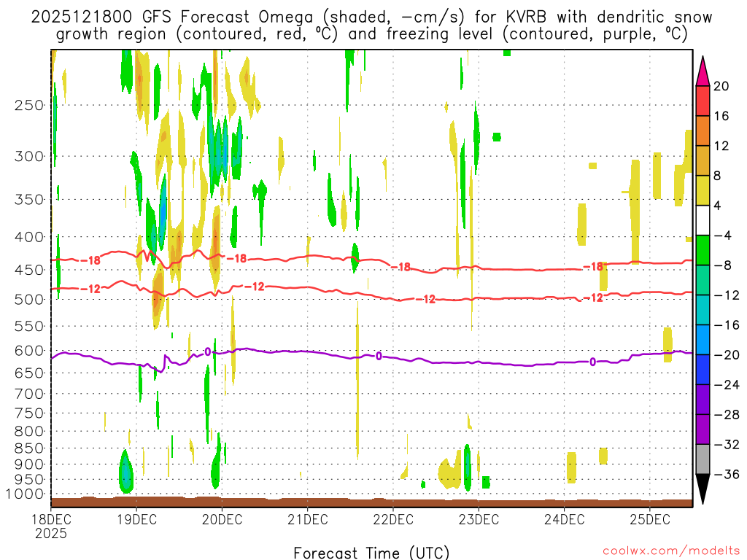Click the 950 pressure level label
Screen dimensions: 747x560
click(x=29, y=480)
